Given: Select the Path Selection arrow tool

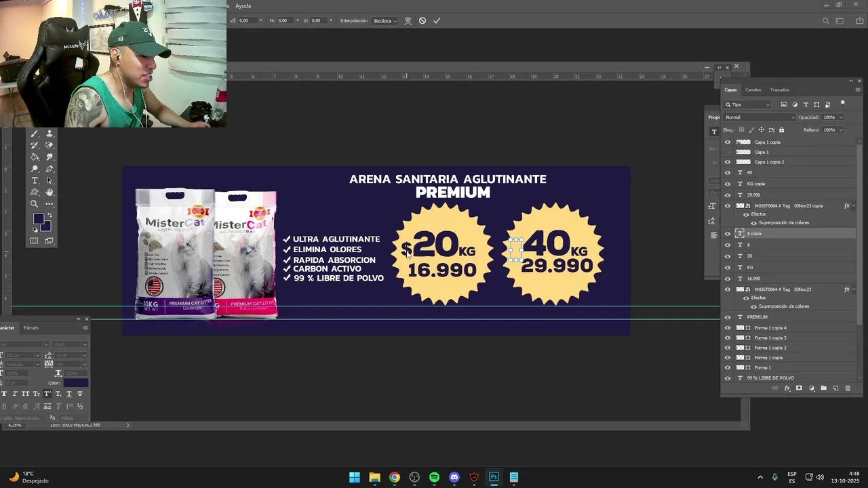Looking at the screenshot, I should click(50, 180).
